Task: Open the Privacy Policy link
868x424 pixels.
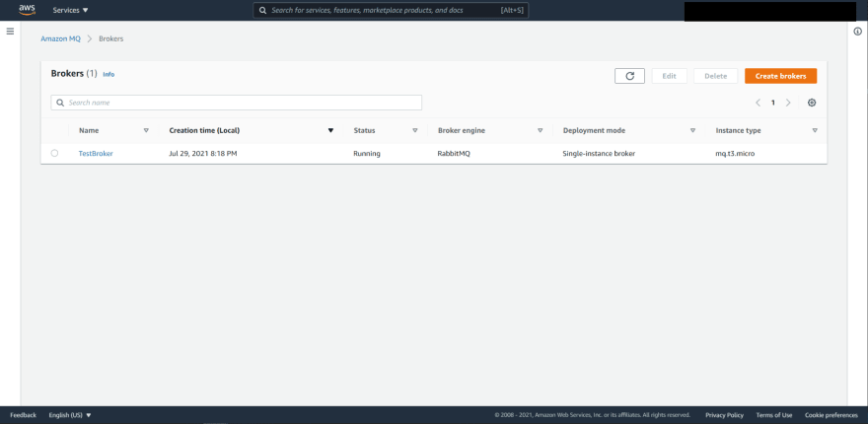Action: point(724,415)
